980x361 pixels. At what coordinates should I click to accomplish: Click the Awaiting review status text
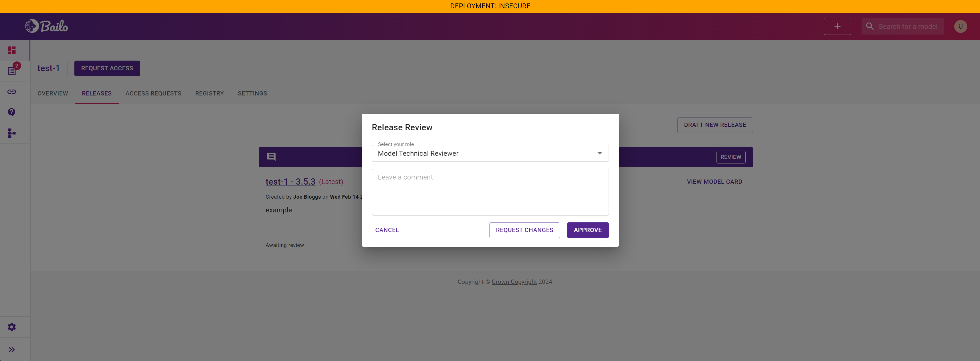pos(285,245)
